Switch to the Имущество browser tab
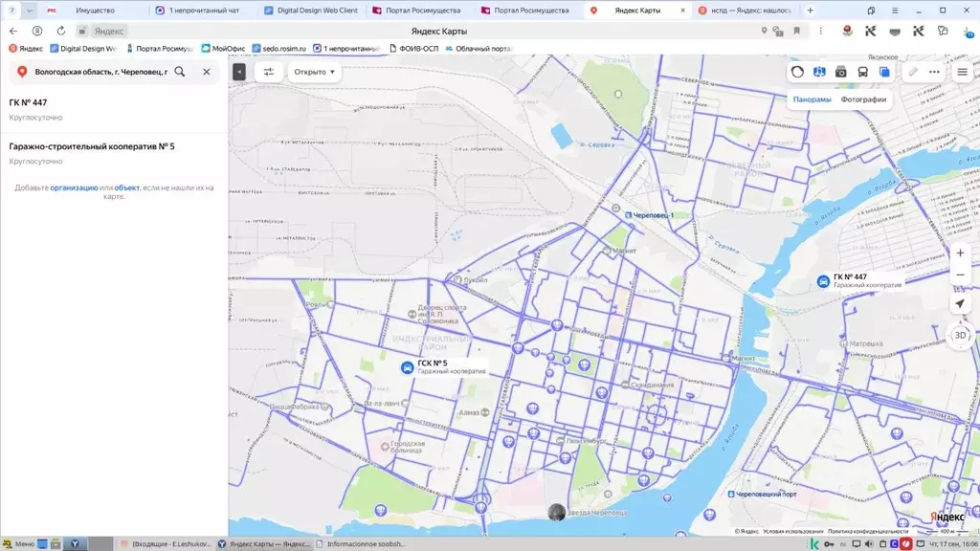 [95, 10]
